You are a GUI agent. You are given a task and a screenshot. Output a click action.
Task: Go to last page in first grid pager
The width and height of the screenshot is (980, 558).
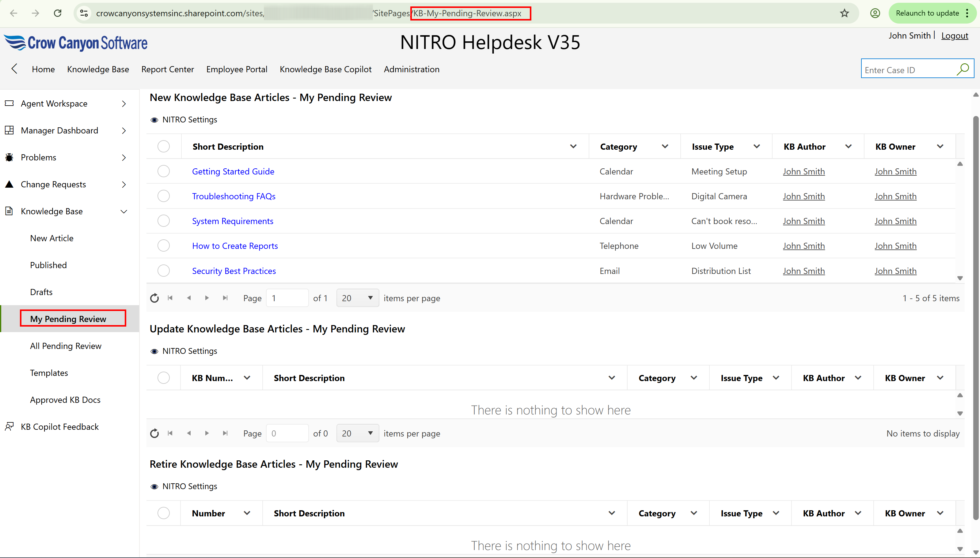[x=225, y=298]
